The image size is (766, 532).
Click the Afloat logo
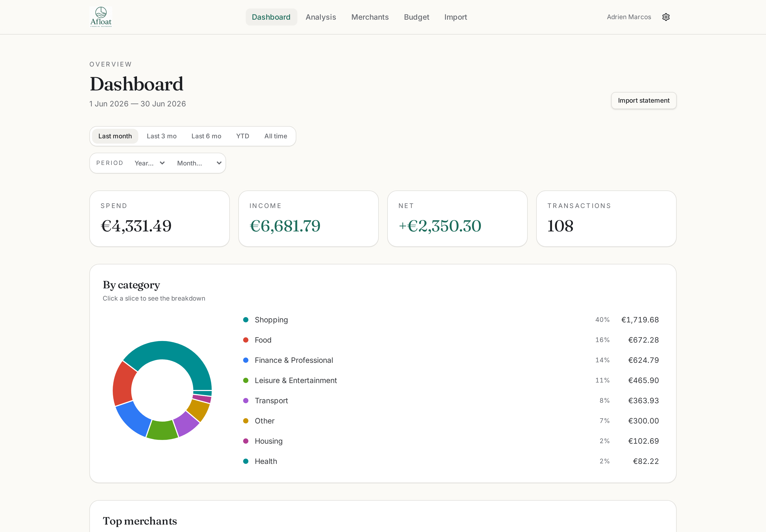101,17
